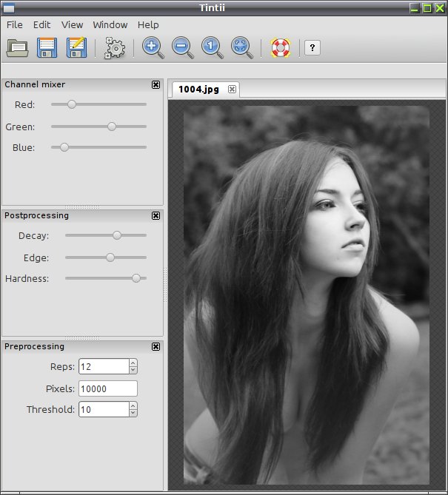The height and width of the screenshot is (495, 448).
Task: Click the Pixels input field
Action: [x=108, y=388]
